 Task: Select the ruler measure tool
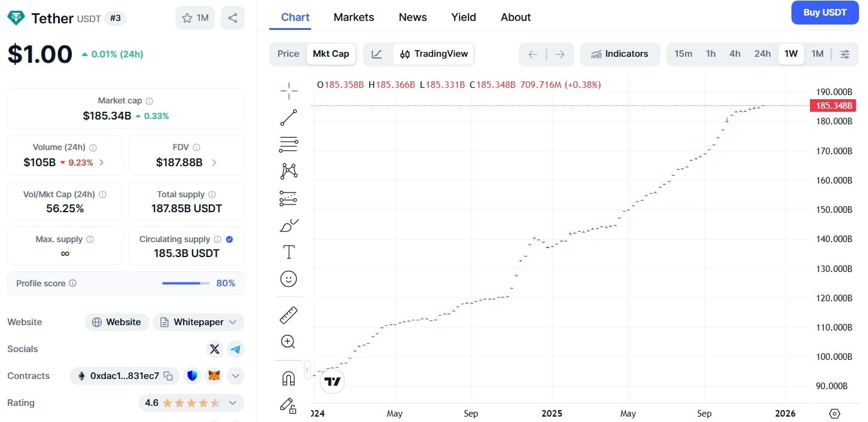pyautogui.click(x=288, y=315)
